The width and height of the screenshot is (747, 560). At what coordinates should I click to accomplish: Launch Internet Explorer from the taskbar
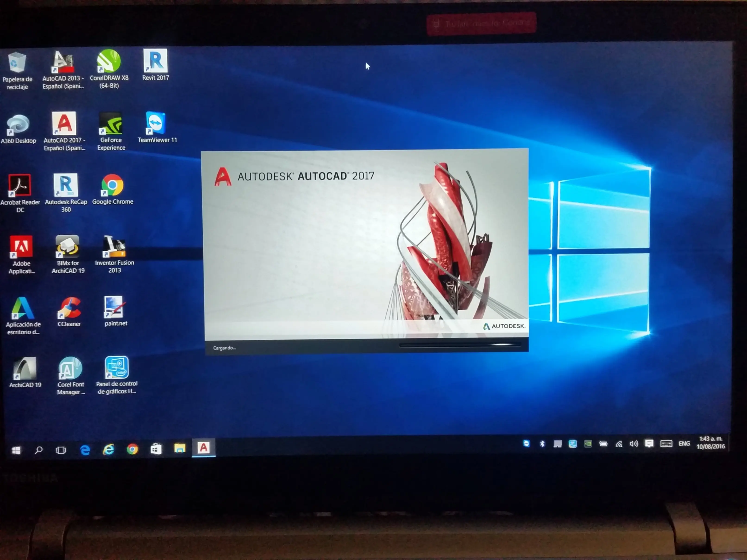(x=108, y=449)
